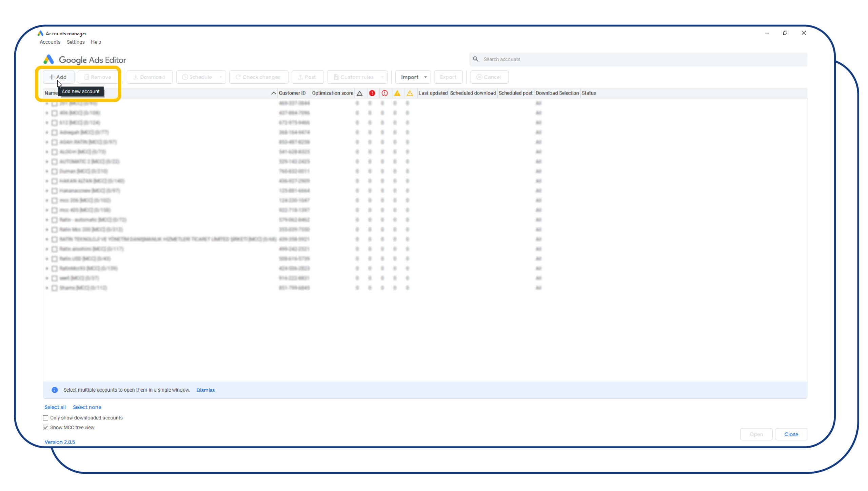Sort by outlined yellow warning column header

coord(410,93)
